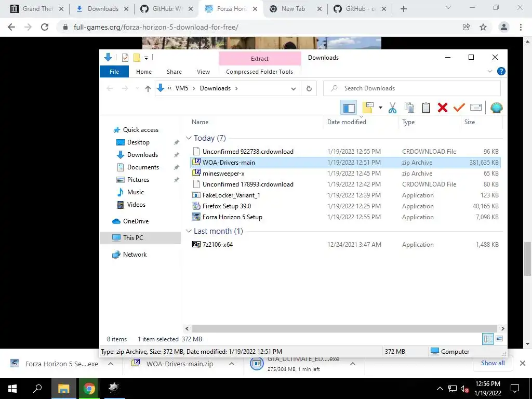This screenshot has height=399, width=532.
Task: Select Quick access in navigation pane
Action: click(140, 129)
